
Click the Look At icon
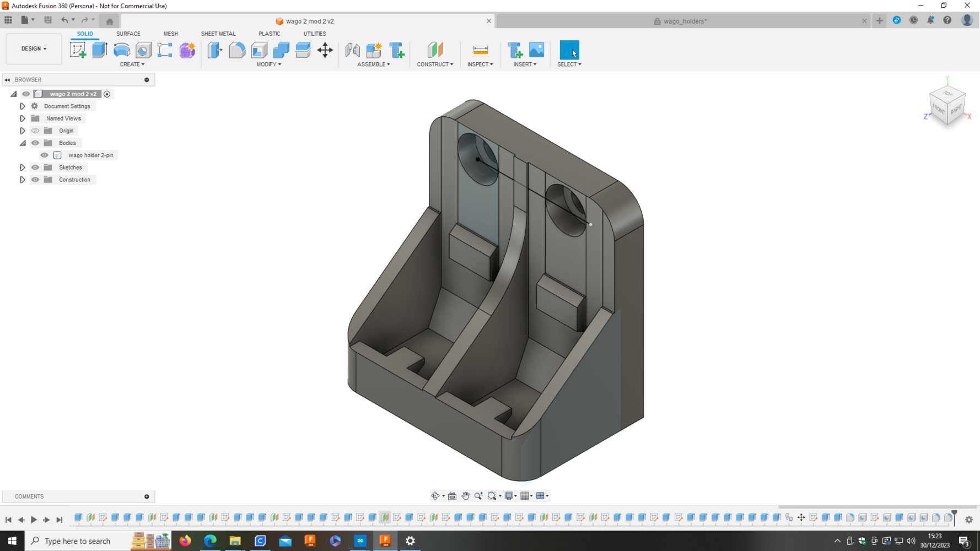point(453,496)
